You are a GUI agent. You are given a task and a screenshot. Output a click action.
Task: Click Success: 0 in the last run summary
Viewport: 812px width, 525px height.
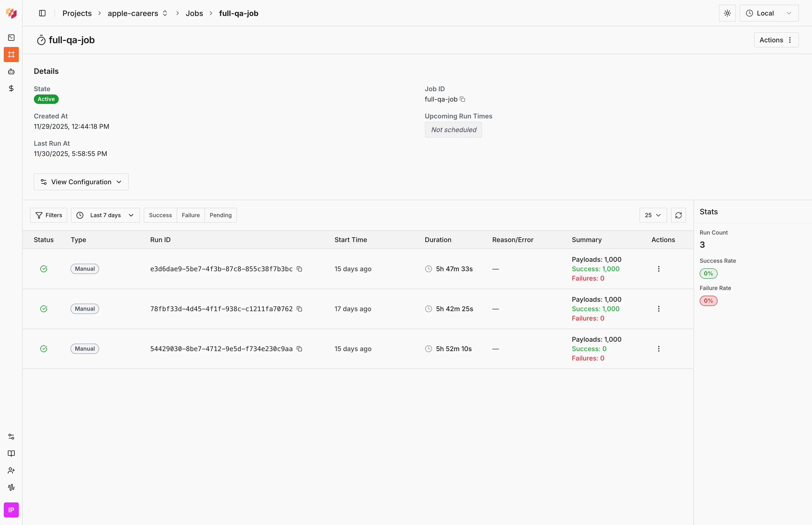[x=589, y=349]
